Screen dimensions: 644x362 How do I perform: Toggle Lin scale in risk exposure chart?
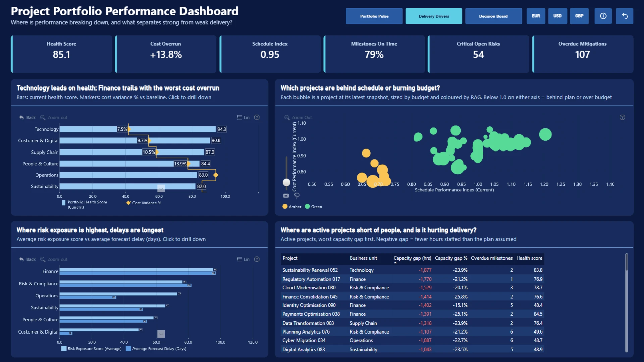point(243,259)
